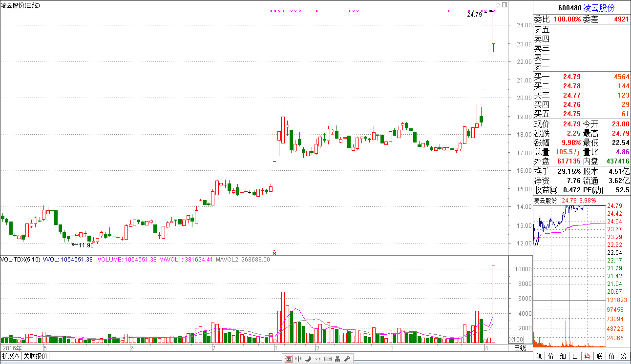
Task: Click the chart title 凌云股份(日线)
Action: pos(21,5)
